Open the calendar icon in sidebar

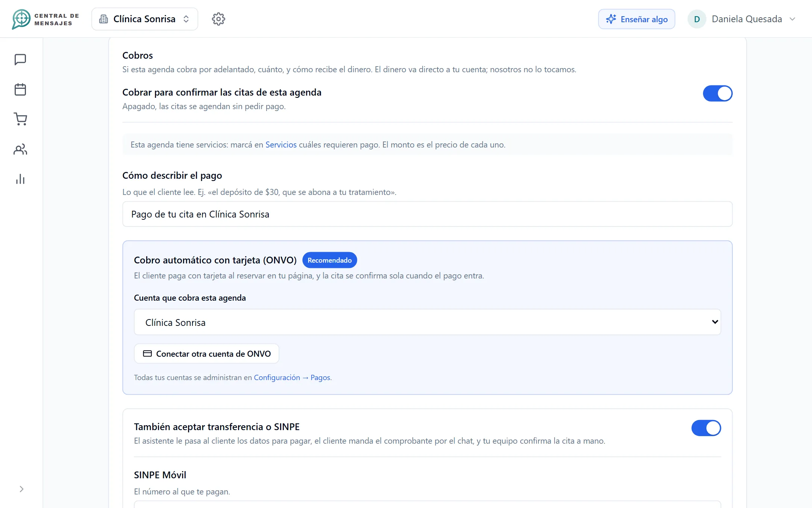(20, 90)
